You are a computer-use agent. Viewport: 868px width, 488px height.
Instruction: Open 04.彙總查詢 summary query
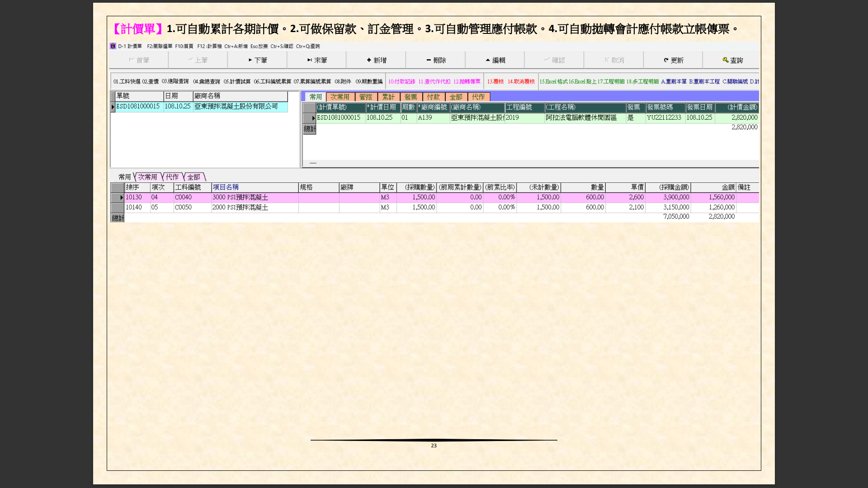207,82
